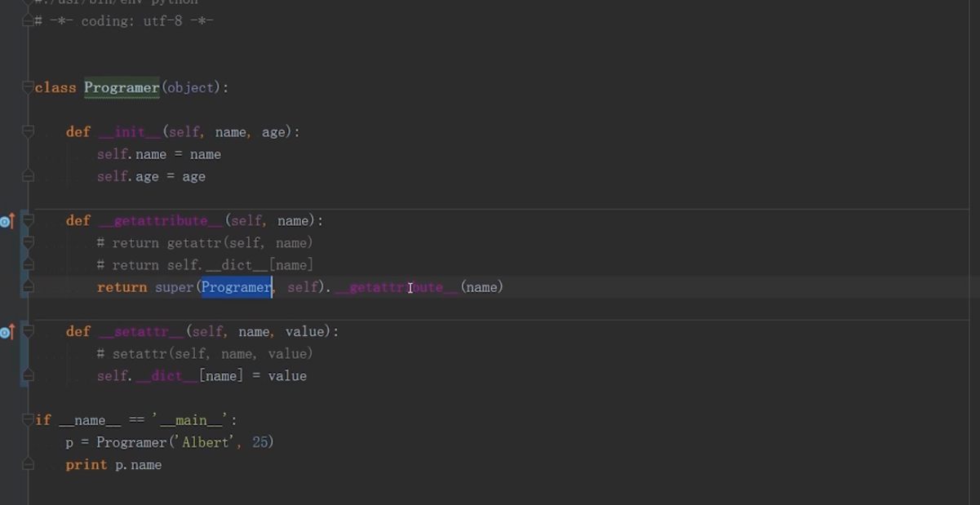Viewport: 980px width, 505px height.
Task: Click the override icon beside __getattribute__ method
Action: pyautogui.click(x=7, y=221)
